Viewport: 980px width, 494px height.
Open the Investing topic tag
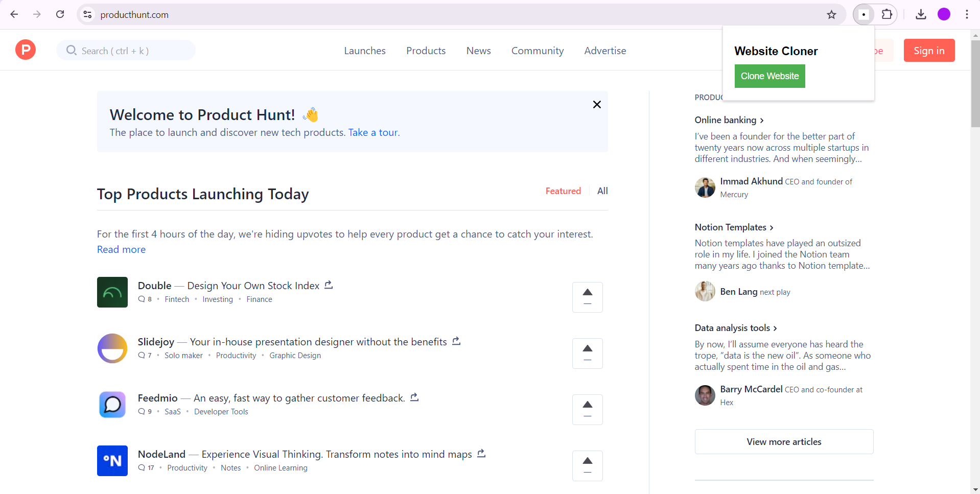pos(218,299)
